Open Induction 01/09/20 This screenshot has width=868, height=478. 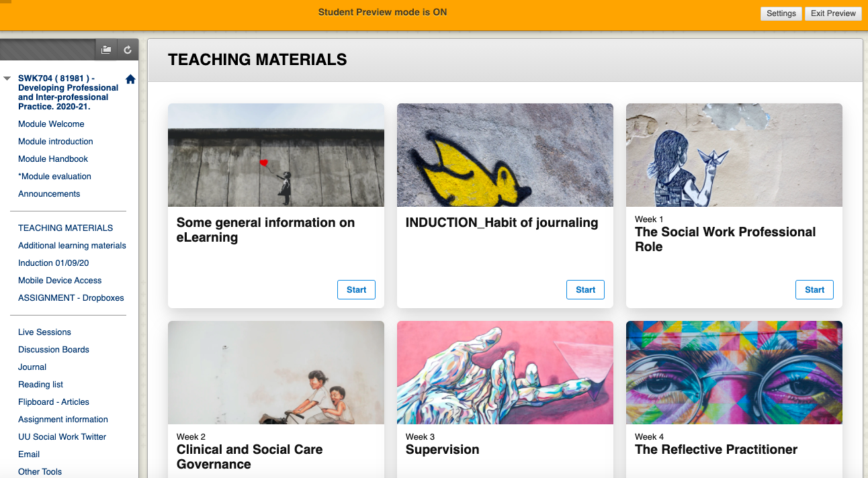[x=54, y=263]
